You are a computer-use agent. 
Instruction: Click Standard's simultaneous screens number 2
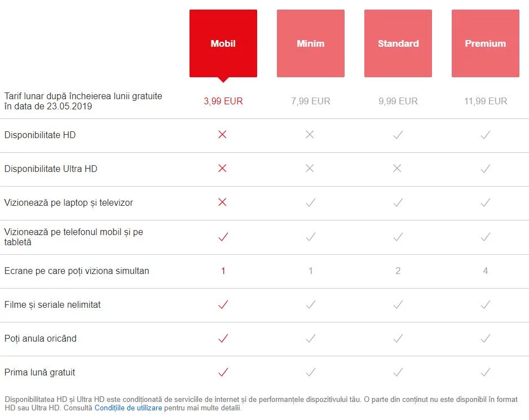click(398, 271)
